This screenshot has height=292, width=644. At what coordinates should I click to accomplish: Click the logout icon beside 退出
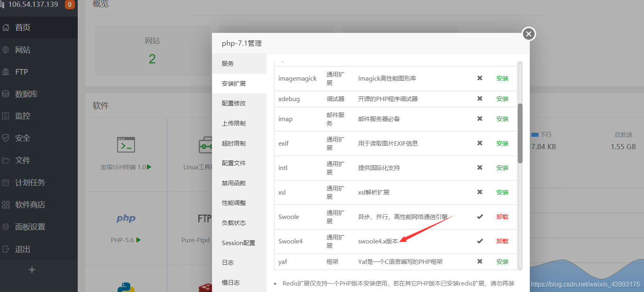[6, 249]
